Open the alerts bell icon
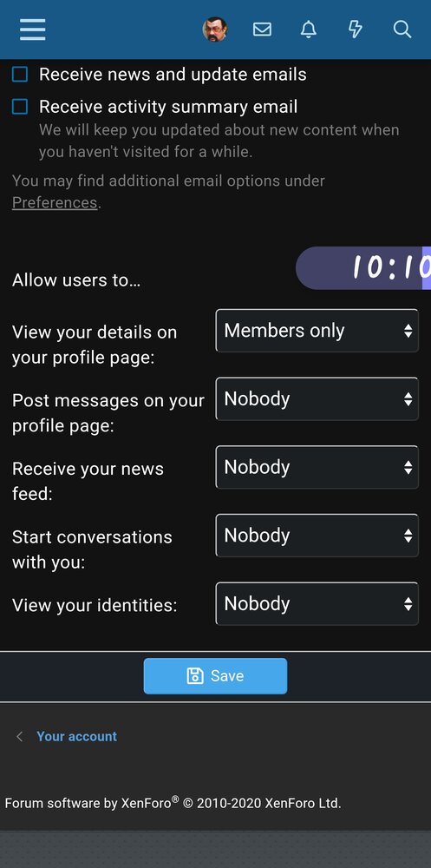The height and width of the screenshot is (868, 431). (x=309, y=30)
